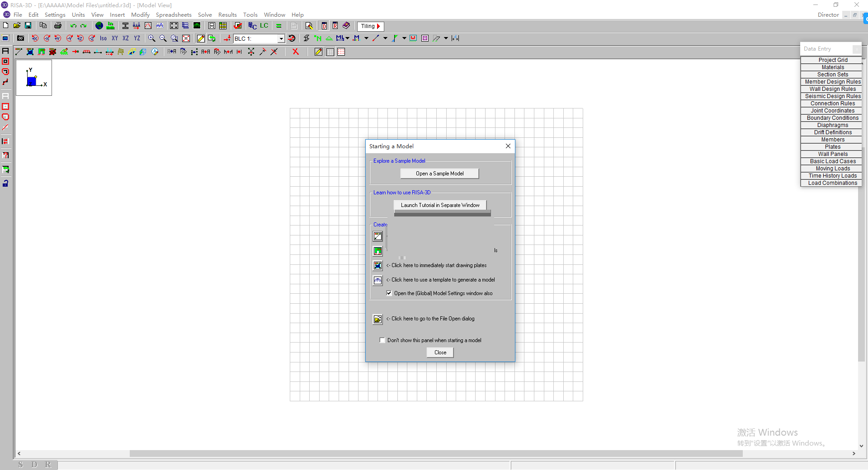Click Launch Tutorial in Separate Window
This screenshot has height=470, width=868.
[440, 205]
